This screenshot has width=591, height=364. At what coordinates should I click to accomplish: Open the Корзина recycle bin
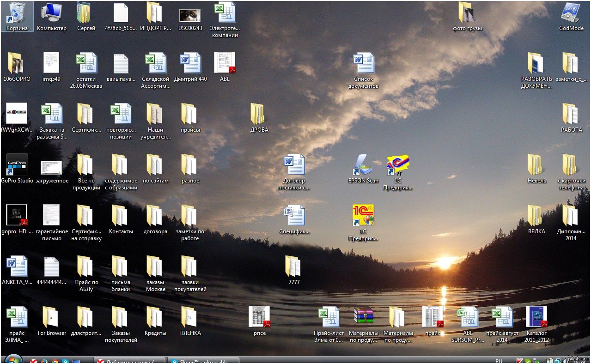click(x=17, y=14)
